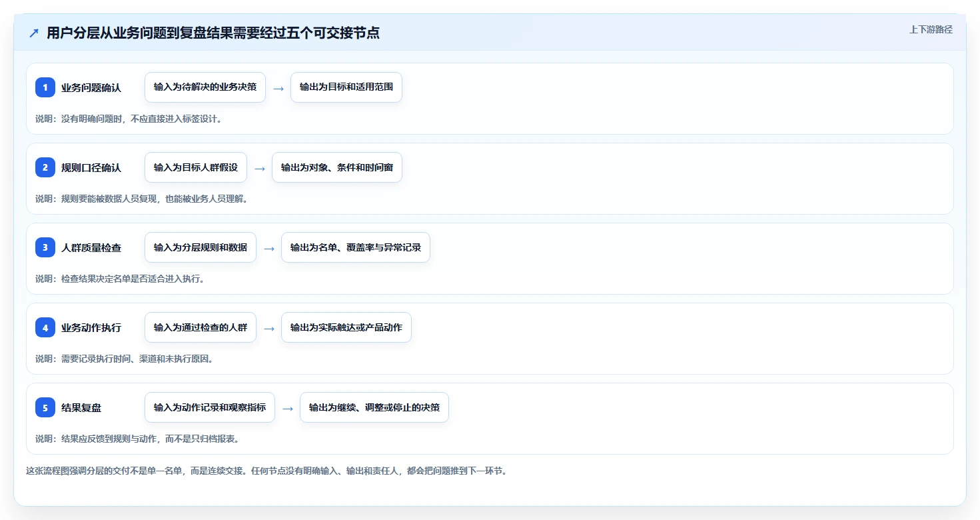The image size is (980, 520).
Task: Click the 人群质量检查 step title
Action: (x=91, y=247)
